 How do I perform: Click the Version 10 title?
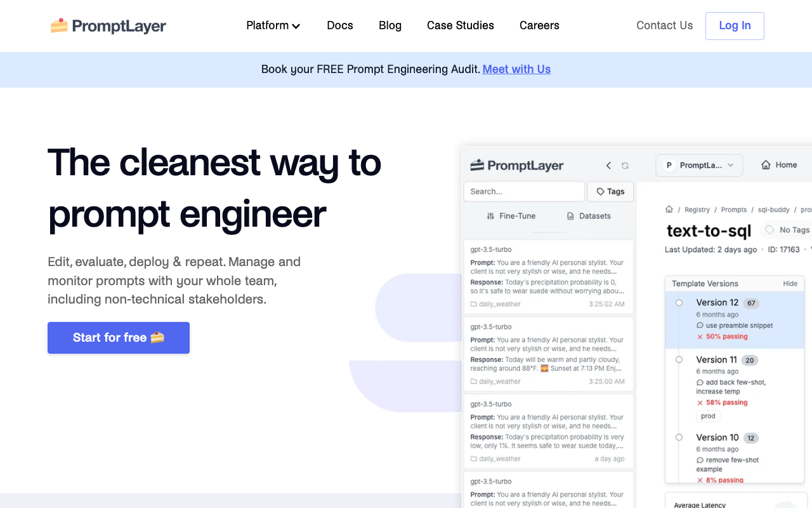(717, 438)
